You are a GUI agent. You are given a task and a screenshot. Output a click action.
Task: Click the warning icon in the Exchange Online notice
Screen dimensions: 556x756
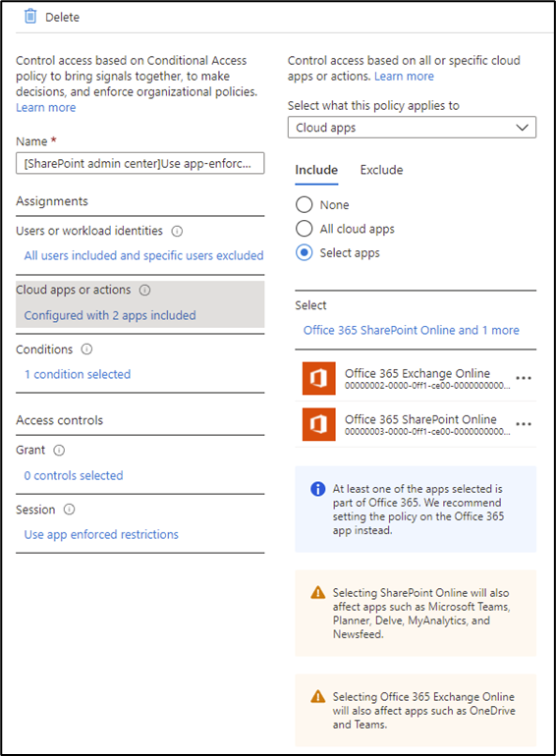pos(317,696)
